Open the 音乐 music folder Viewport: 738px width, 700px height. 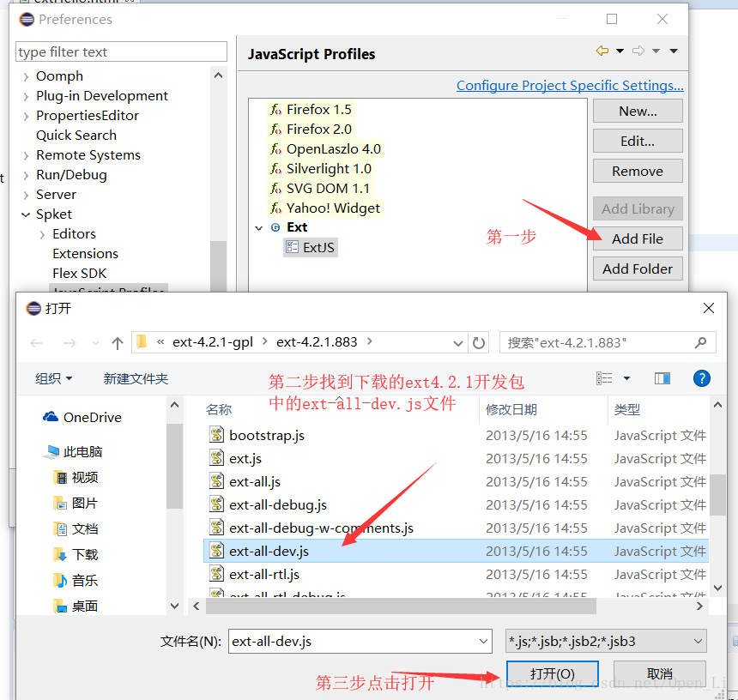click(76, 581)
